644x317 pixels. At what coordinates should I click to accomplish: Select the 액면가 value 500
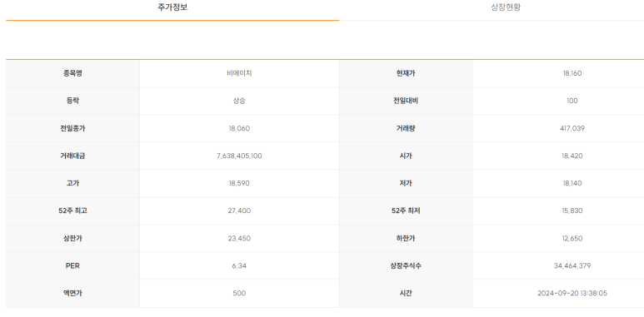click(239, 293)
